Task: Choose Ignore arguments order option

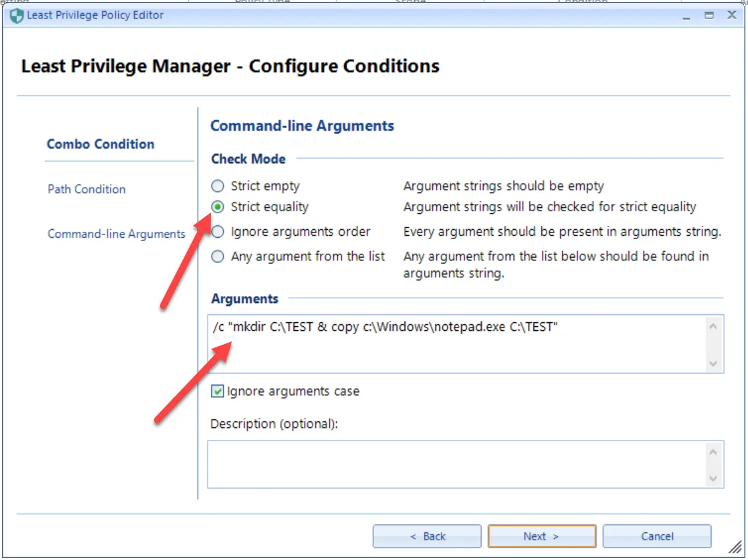Action: click(x=217, y=232)
